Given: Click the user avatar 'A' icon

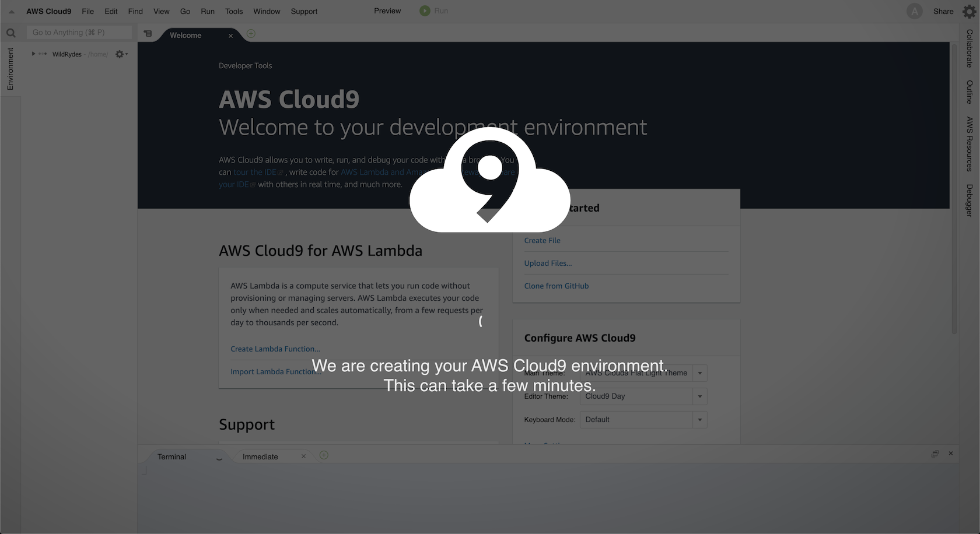Looking at the screenshot, I should (x=915, y=11).
